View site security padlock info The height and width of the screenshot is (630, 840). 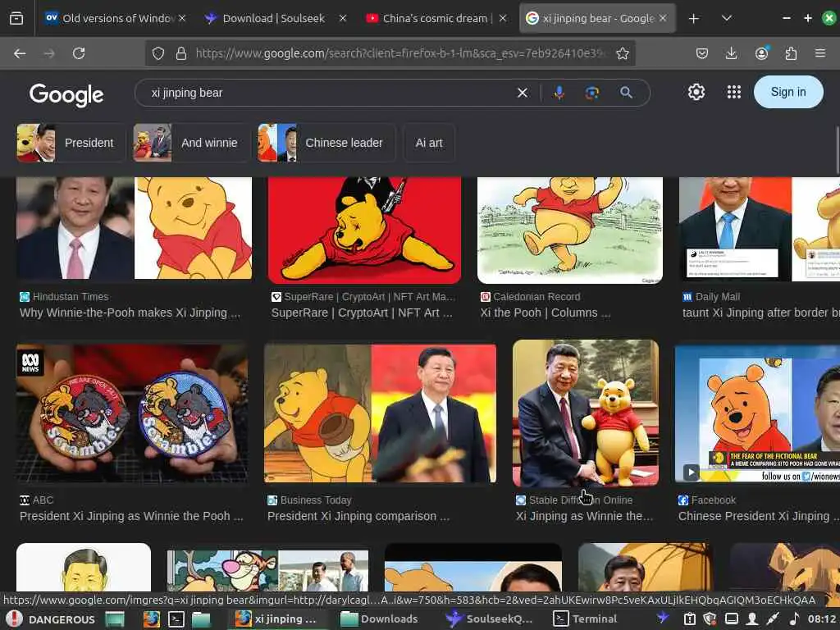pyautogui.click(x=181, y=53)
